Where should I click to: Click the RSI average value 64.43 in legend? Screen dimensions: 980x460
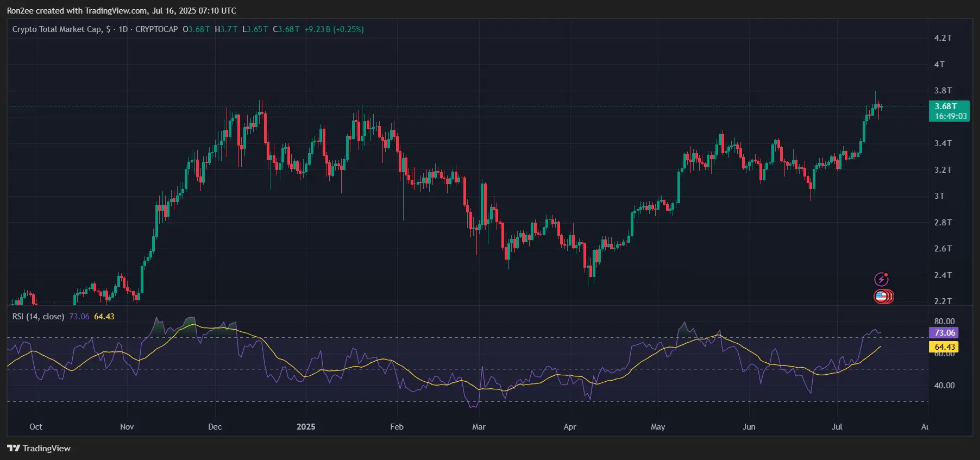104,317
